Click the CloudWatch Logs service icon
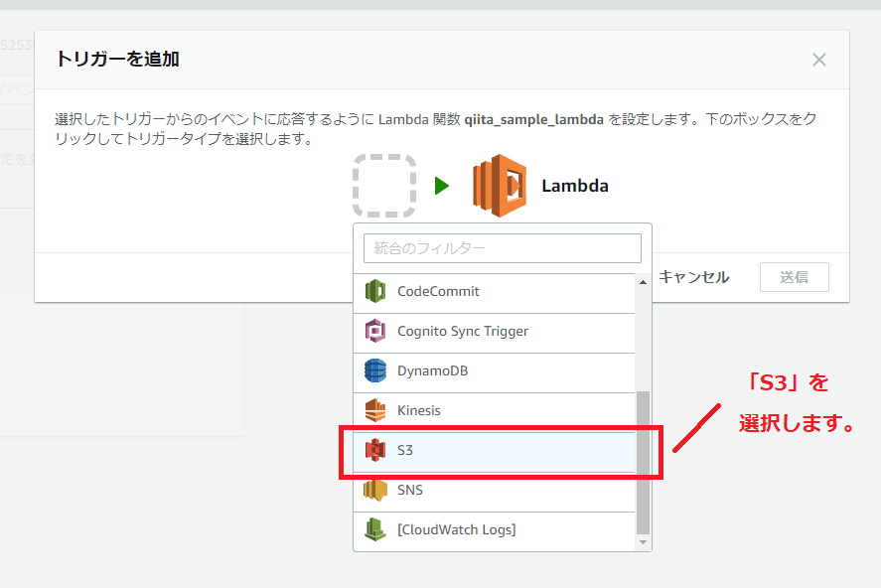881x588 pixels. point(373,528)
